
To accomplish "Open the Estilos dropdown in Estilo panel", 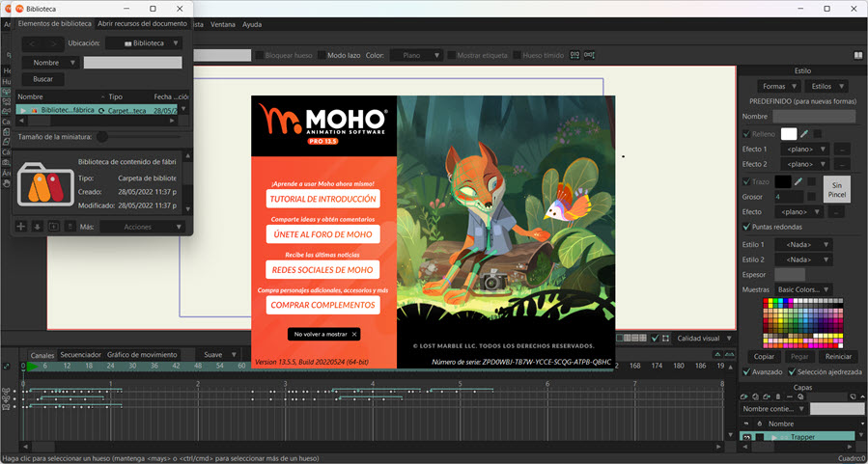I will tap(826, 86).
